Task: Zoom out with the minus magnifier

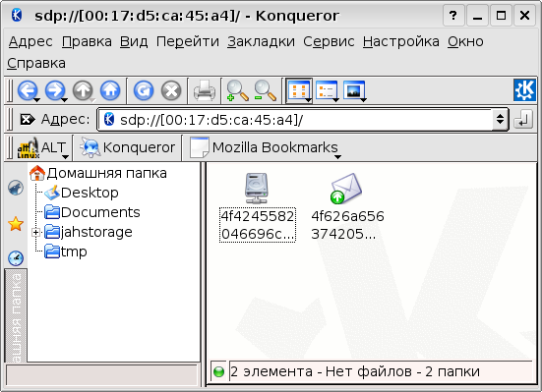Action: click(x=266, y=90)
